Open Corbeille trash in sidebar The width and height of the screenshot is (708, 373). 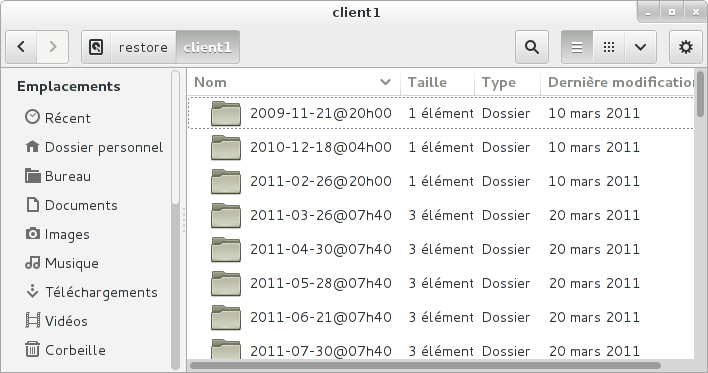(x=65, y=350)
